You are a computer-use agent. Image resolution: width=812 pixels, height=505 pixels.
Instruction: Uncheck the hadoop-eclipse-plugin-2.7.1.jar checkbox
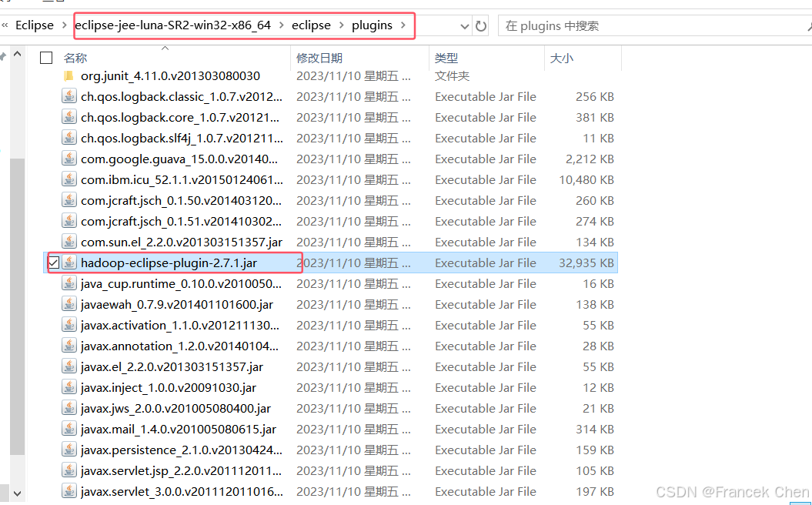[x=53, y=263]
